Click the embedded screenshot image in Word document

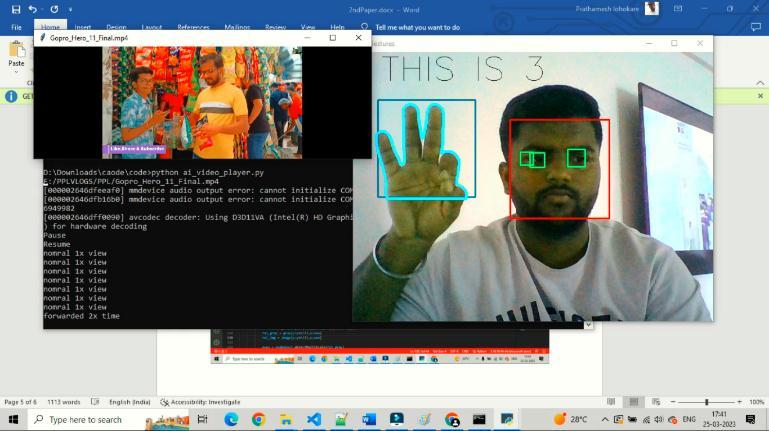click(380, 346)
